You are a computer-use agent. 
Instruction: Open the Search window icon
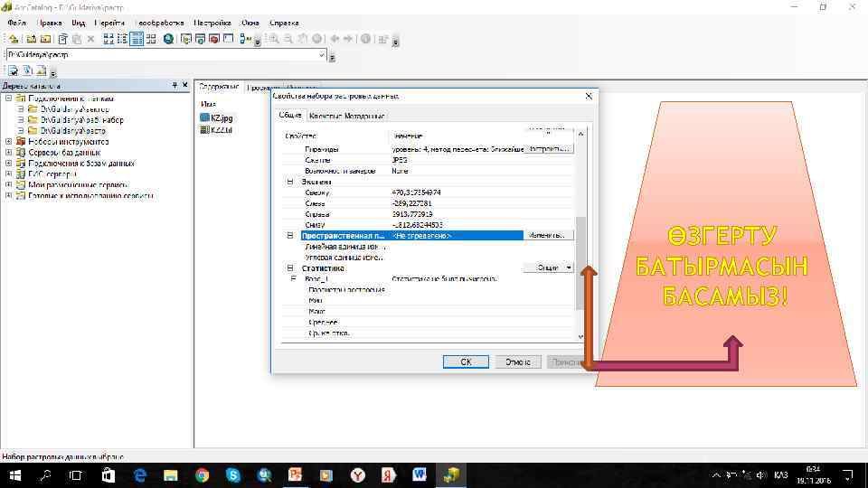(x=200, y=39)
